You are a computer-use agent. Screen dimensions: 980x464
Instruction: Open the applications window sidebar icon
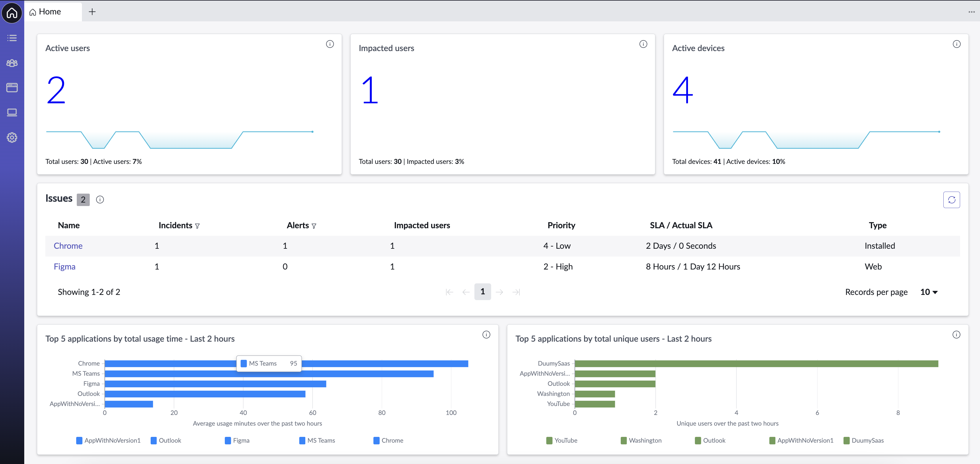12,87
